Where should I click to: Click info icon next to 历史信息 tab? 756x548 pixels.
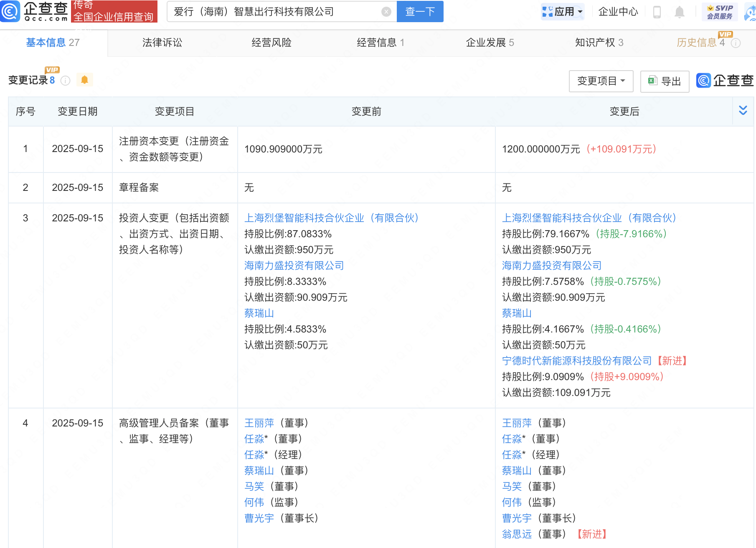tap(736, 43)
